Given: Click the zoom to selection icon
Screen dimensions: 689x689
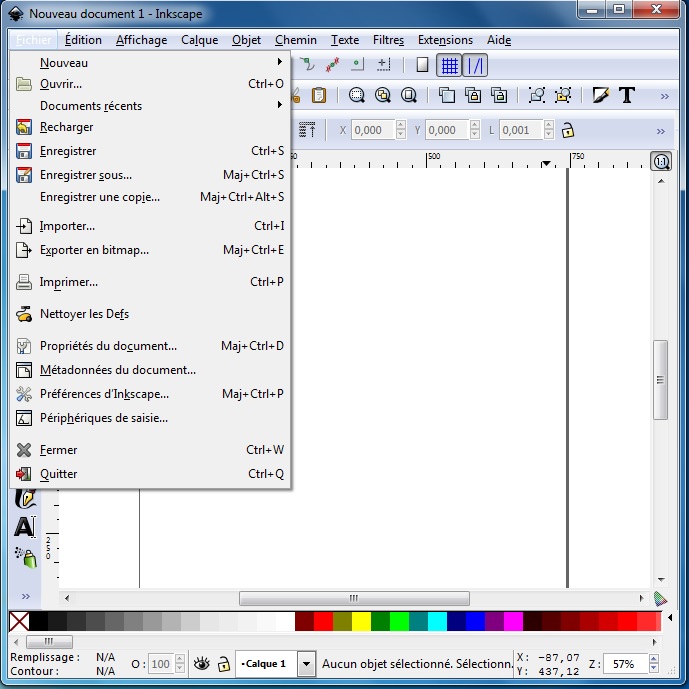Looking at the screenshot, I should pos(356,95).
